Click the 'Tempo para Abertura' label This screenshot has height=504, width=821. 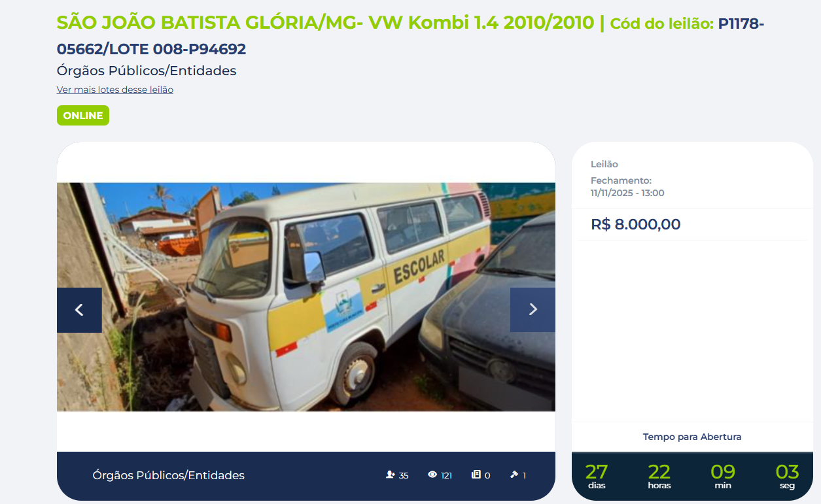692,437
